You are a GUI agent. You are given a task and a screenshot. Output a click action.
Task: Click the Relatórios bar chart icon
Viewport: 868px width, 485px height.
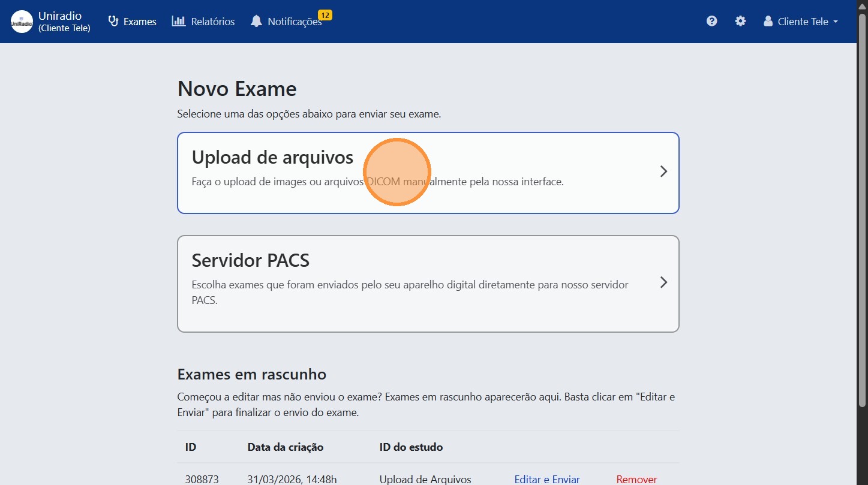[x=178, y=21]
